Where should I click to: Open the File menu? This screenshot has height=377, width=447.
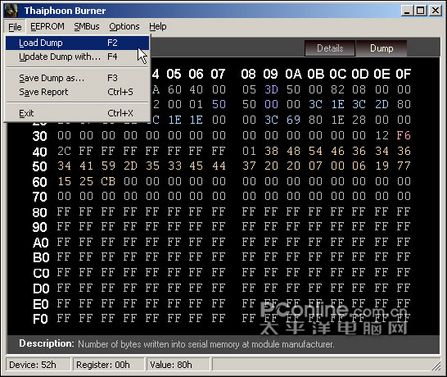tap(15, 27)
